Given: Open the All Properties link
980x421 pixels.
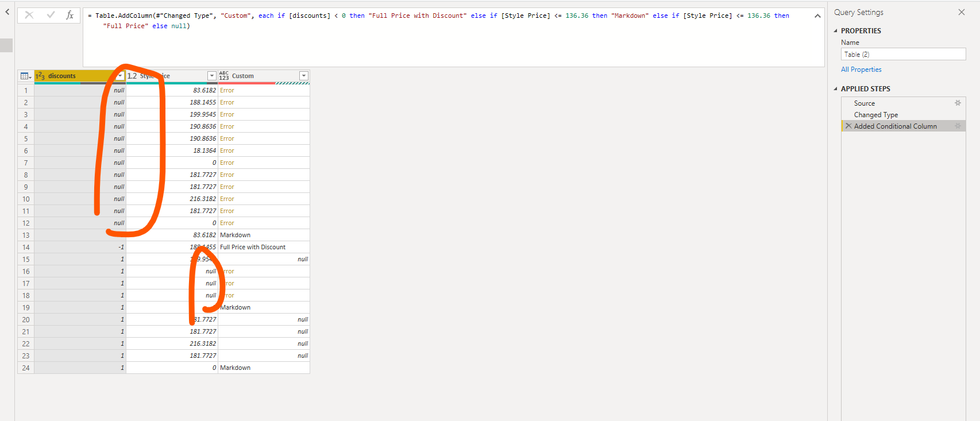Looking at the screenshot, I should coord(861,69).
